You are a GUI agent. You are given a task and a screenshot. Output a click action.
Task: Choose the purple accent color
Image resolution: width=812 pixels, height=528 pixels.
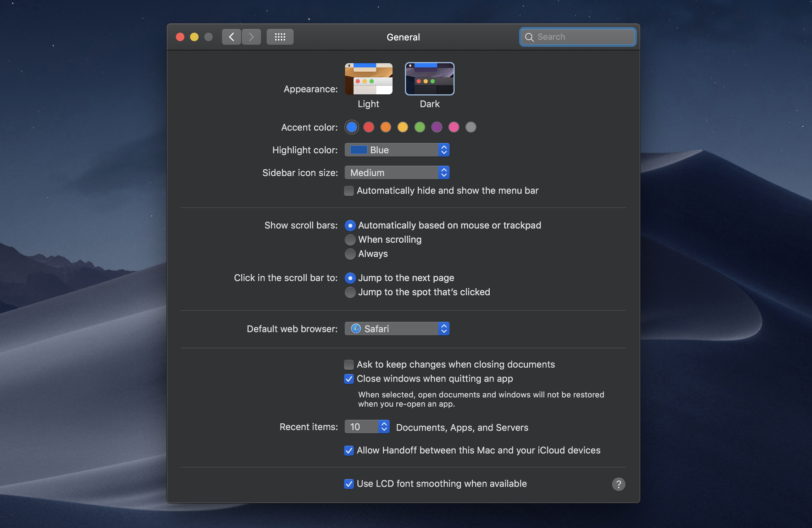pos(437,127)
